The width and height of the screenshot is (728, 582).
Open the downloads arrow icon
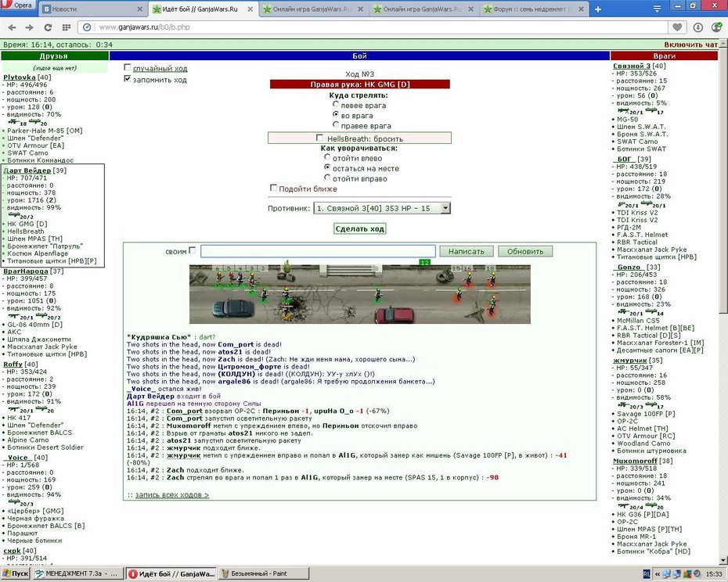click(697, 27)
